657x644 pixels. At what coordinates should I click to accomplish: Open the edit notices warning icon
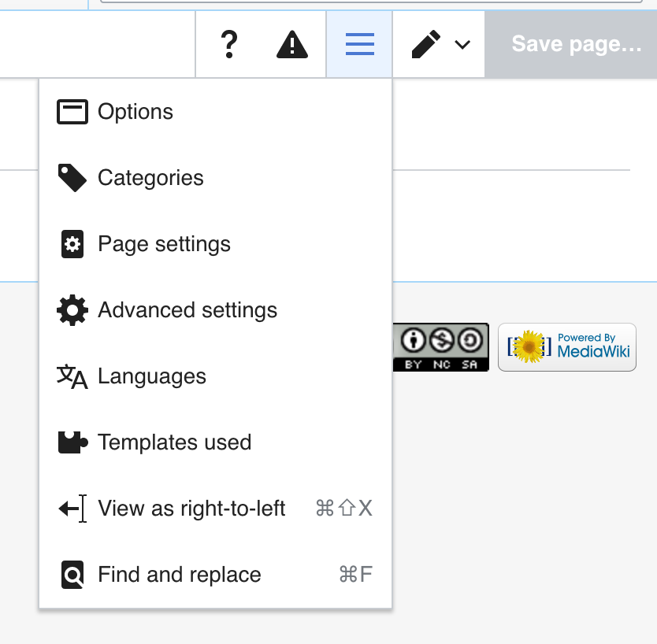(x=292, y=45)
